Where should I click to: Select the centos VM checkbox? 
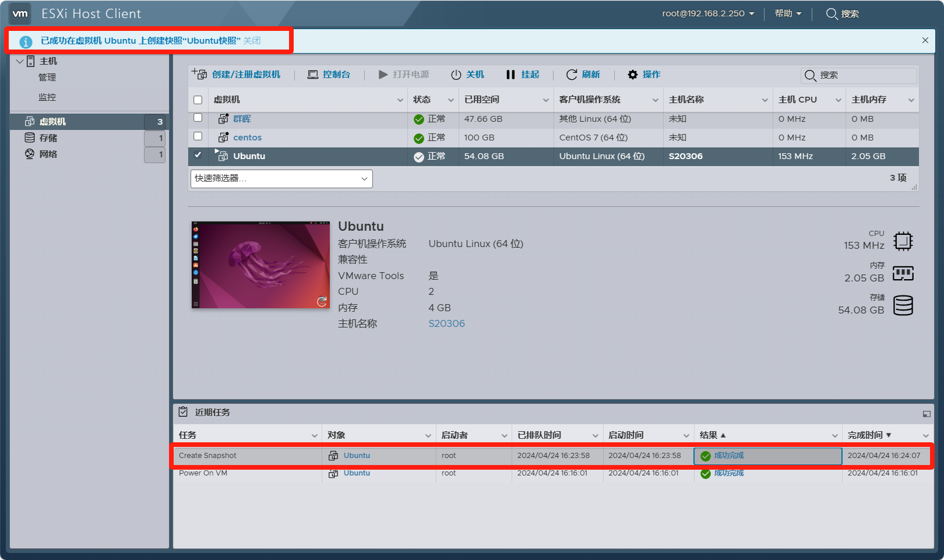pos(198,136)
